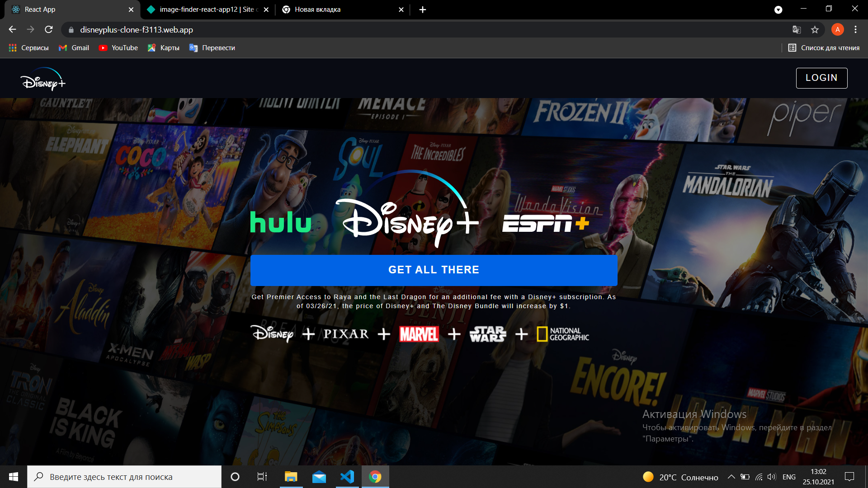Open the Карты bookmark
The width and height of the screenshot is (868, 488).
[164, 48]
